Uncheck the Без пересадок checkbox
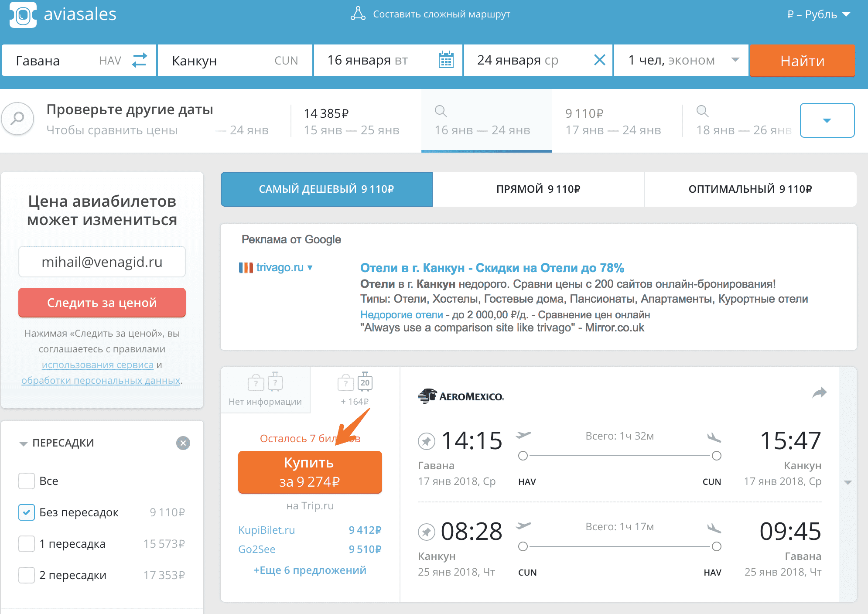This screenshot has width=868, height=614. 27,512
